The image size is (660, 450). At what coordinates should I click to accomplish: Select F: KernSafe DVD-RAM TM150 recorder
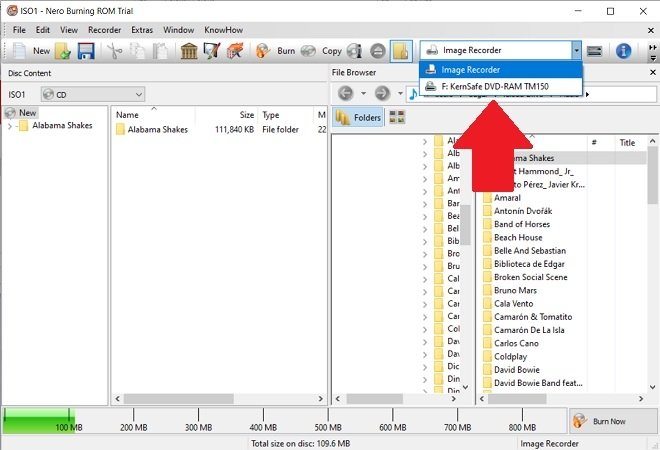click(501, 86)
